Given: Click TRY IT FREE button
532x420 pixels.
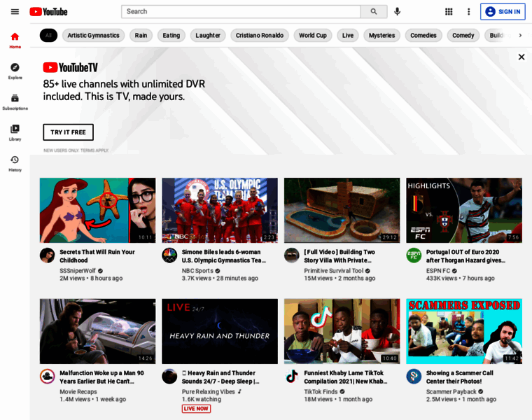Looking at the screenshot, I should coord(68,132).
